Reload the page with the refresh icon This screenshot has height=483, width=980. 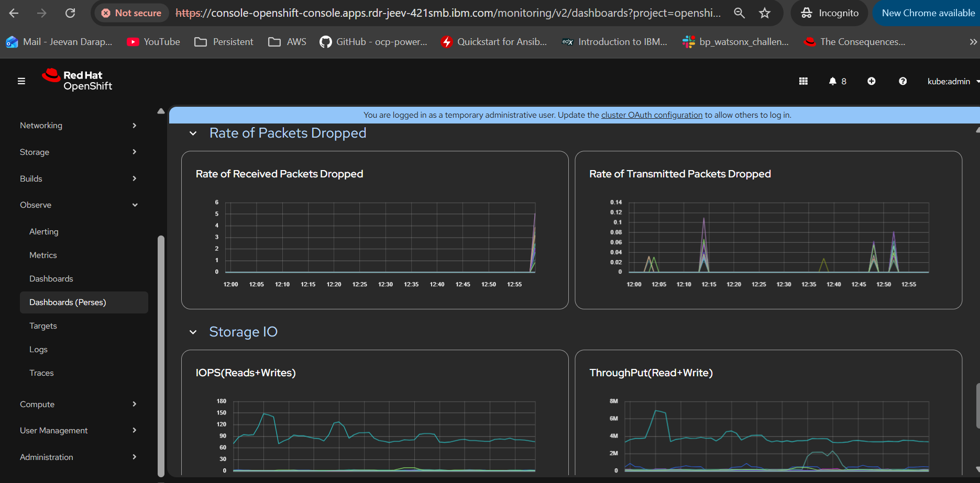70,13
